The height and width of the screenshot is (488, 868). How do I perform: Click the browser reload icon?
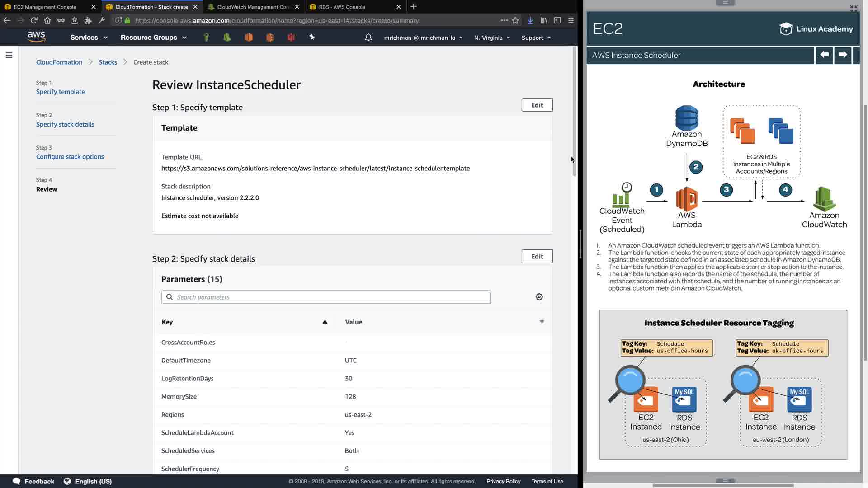(34, 20)
